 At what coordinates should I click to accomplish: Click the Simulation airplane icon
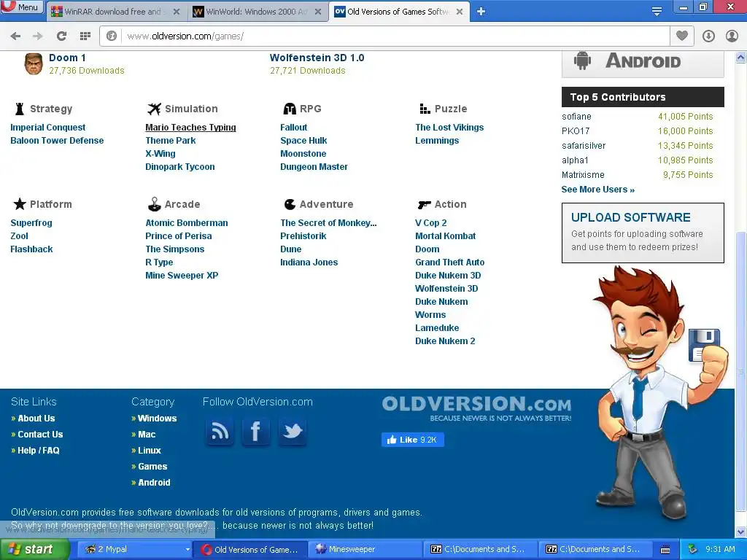(x=154, y=109)
